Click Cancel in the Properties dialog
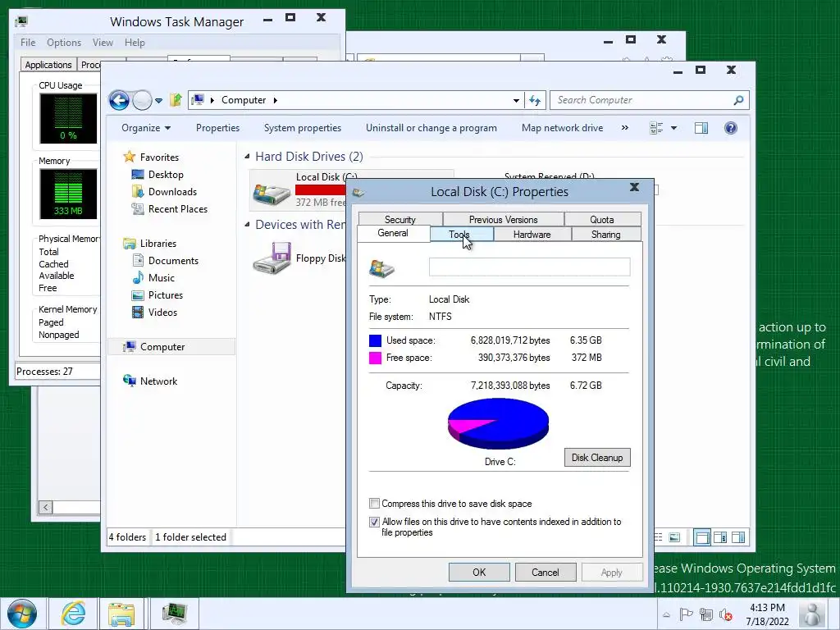Screen dimensions: 840x630 click(546, 572)
